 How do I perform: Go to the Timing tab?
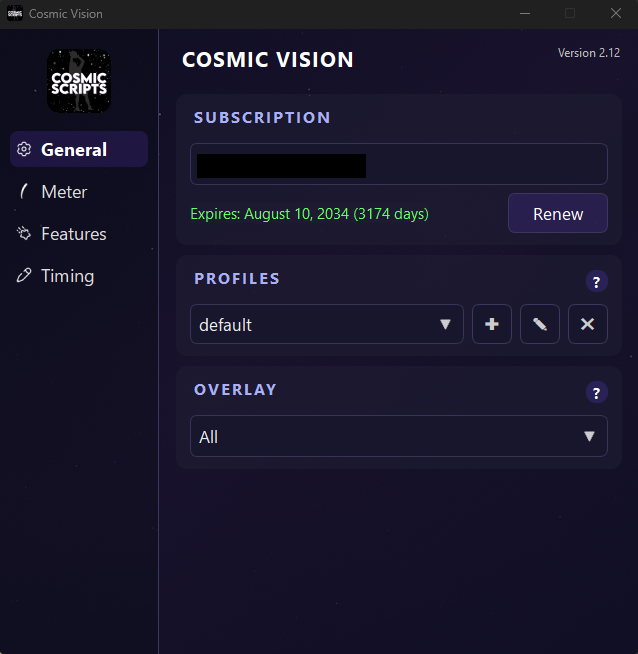pos(67,276)
